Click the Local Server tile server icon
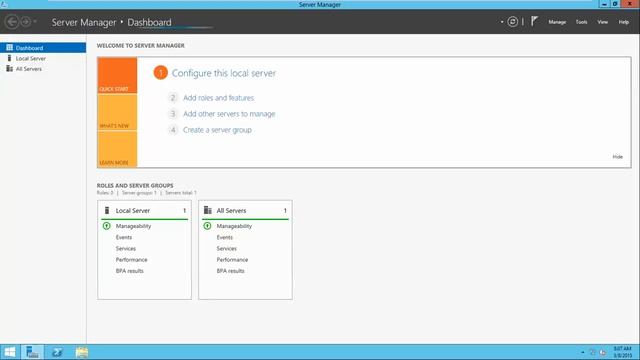 coord(107,210)
